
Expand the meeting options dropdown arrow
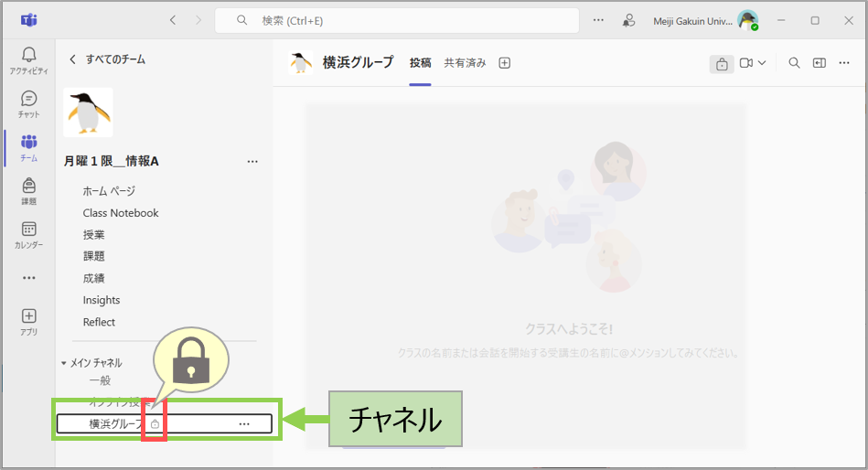click(x=762, y=63)
